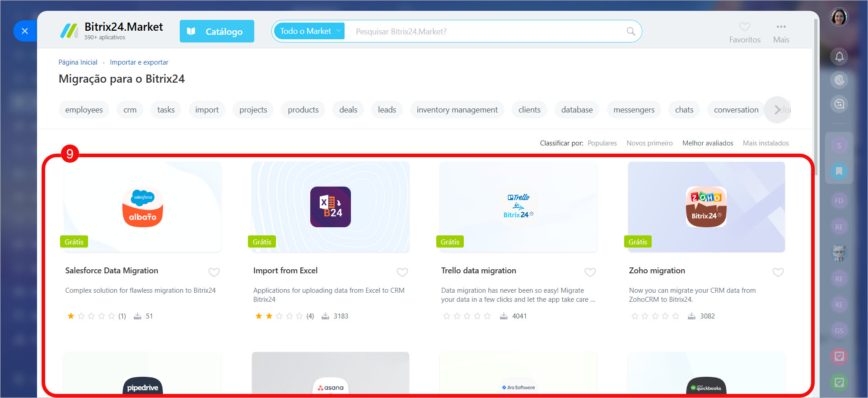Favorite Import from Excel with heart
This screenshot has width=868, height=398.
click(x=402, y=272)
